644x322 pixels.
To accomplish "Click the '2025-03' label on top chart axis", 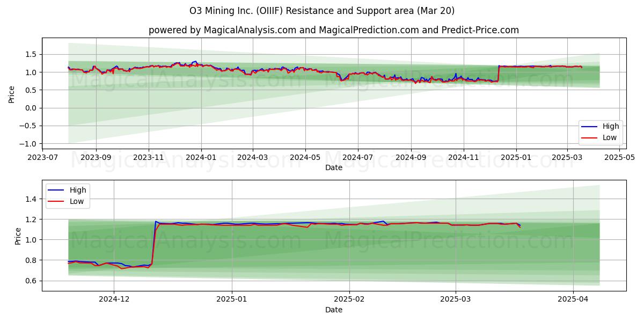I will pos(567,158).
